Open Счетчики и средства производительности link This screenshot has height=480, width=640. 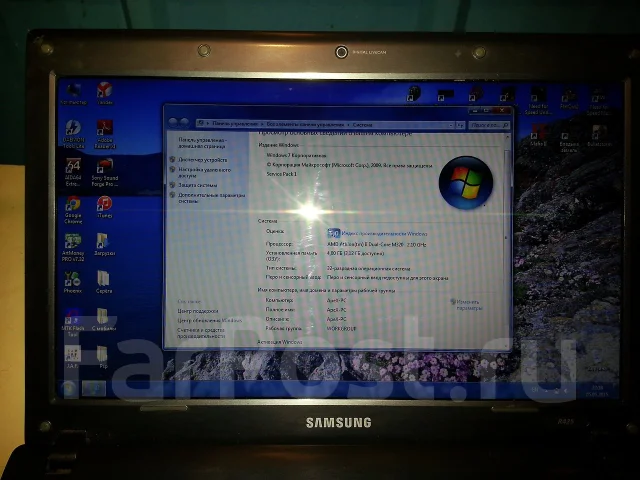201,333
